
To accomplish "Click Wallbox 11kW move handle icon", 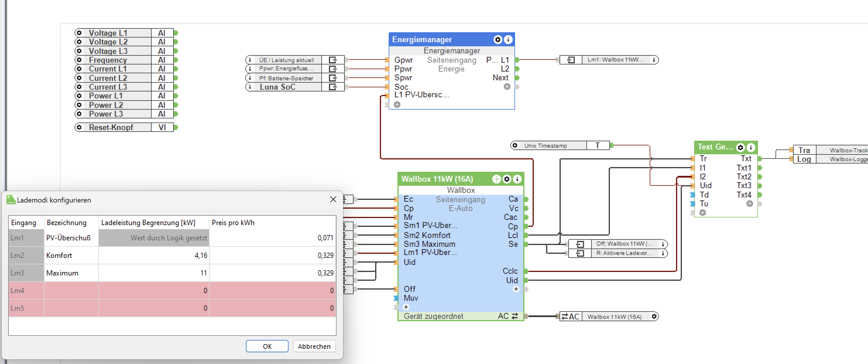I will [x=496, y=179].
